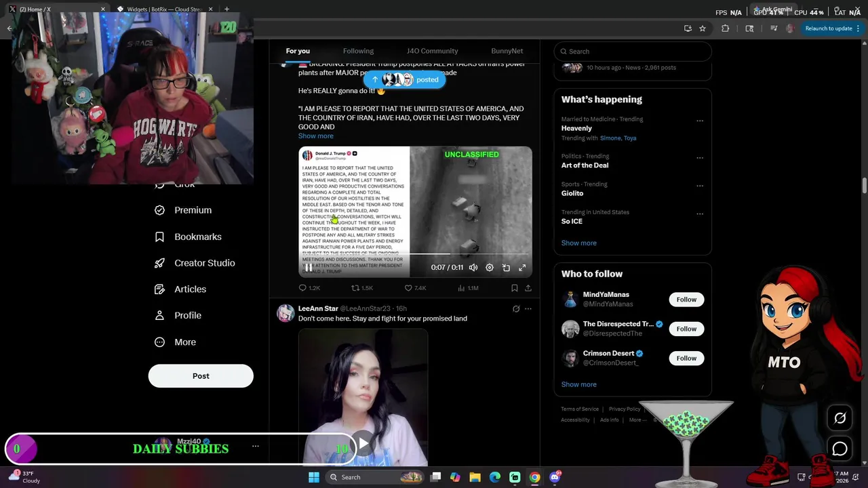Screen dimensions: 868x488
Task: Open the Giolito trending topic
Action: tap(572, 193)
